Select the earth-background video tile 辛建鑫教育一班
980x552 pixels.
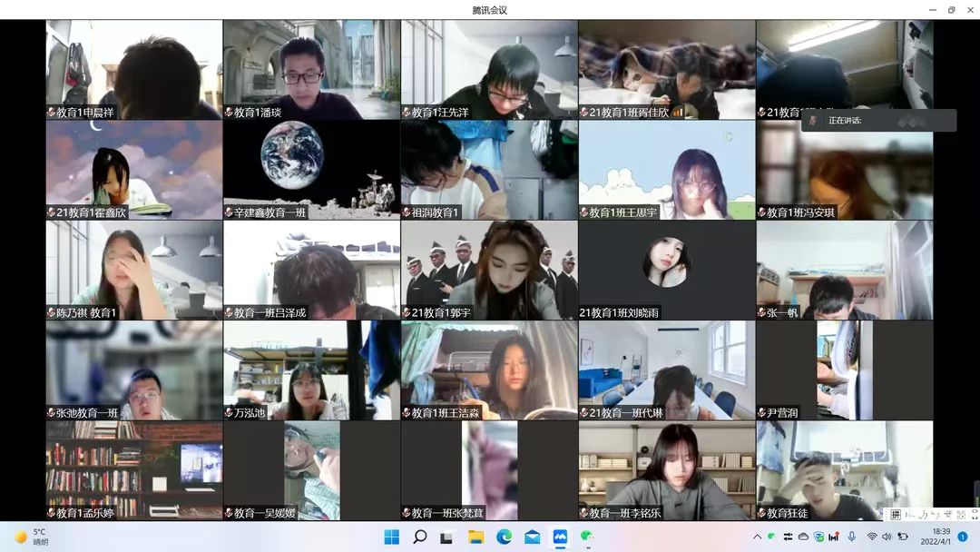click(x=312, y=169)
